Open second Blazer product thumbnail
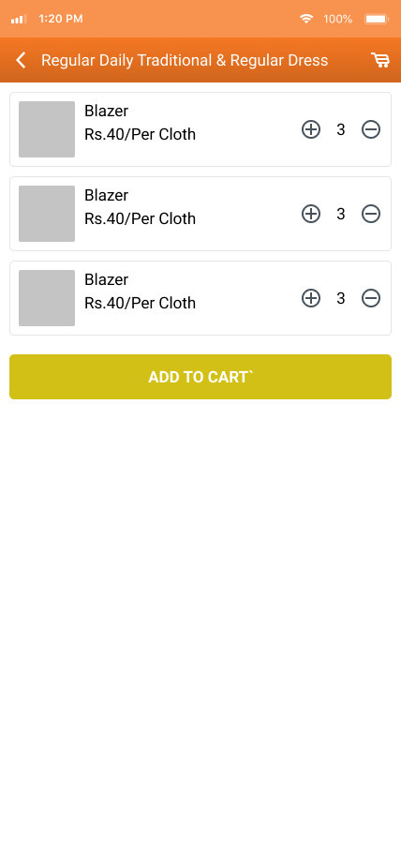The width and height of the screenshot is (401, 868). click(47, 214)
